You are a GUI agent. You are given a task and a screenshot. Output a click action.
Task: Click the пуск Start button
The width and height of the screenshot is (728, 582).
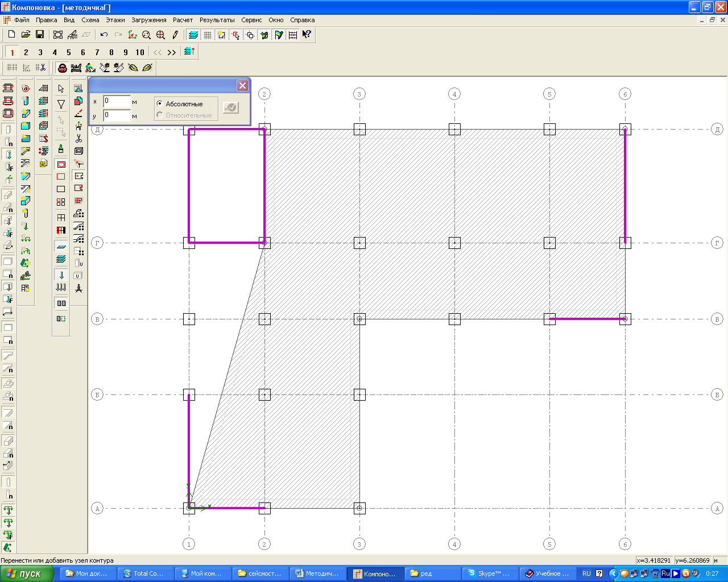(27, 574)
